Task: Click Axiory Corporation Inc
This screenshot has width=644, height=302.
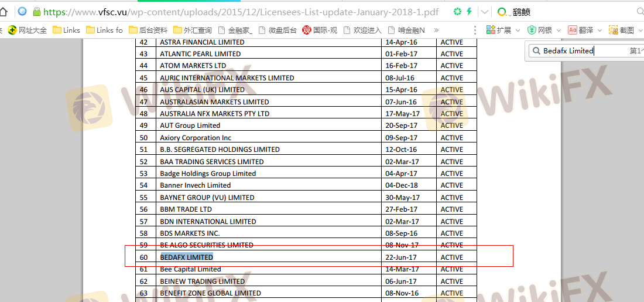Action: point(196,138)
